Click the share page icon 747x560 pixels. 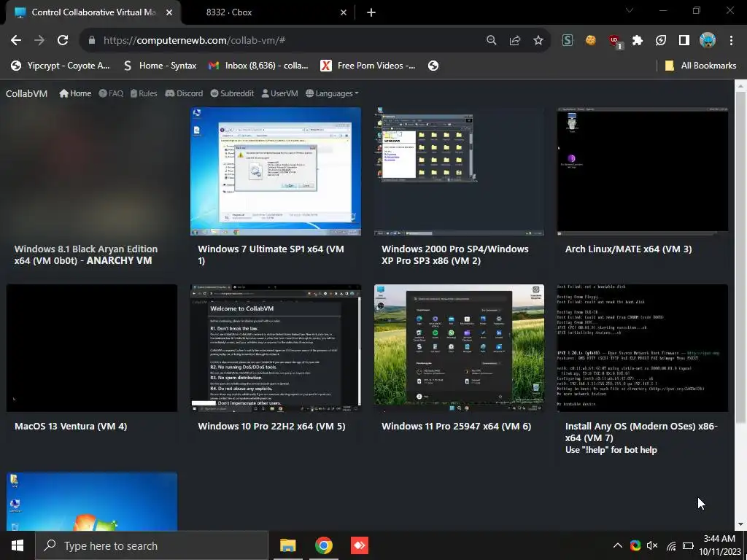click(x=514, y=41)
